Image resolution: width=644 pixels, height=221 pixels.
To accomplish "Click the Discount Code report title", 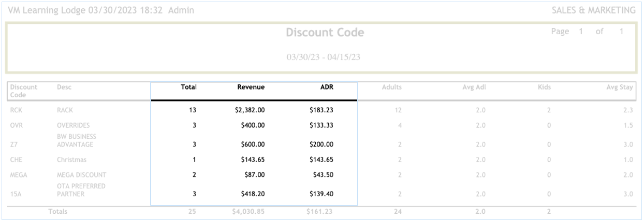I will [x=325, y=33].
